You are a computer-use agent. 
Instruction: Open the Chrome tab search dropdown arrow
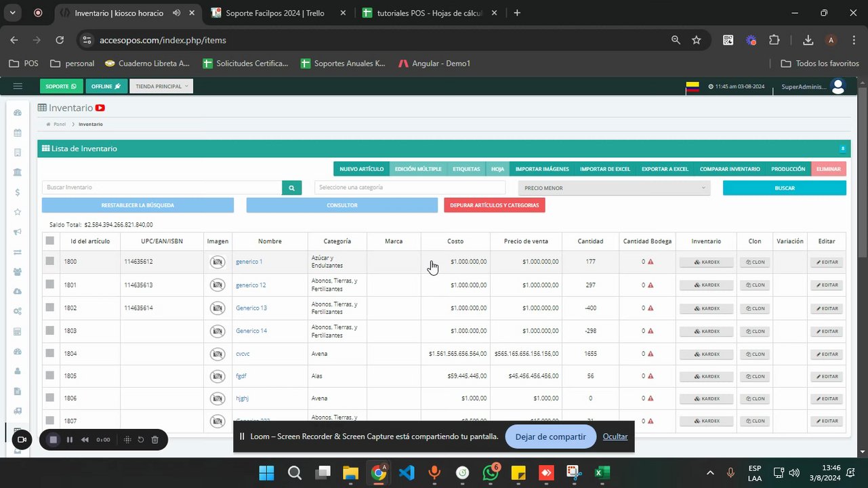pos(14,13)
